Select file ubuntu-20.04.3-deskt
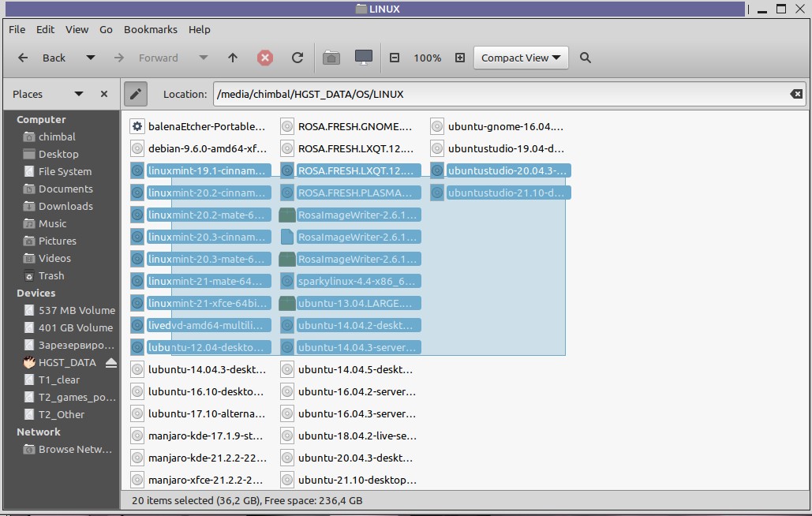 coord(356,458)
